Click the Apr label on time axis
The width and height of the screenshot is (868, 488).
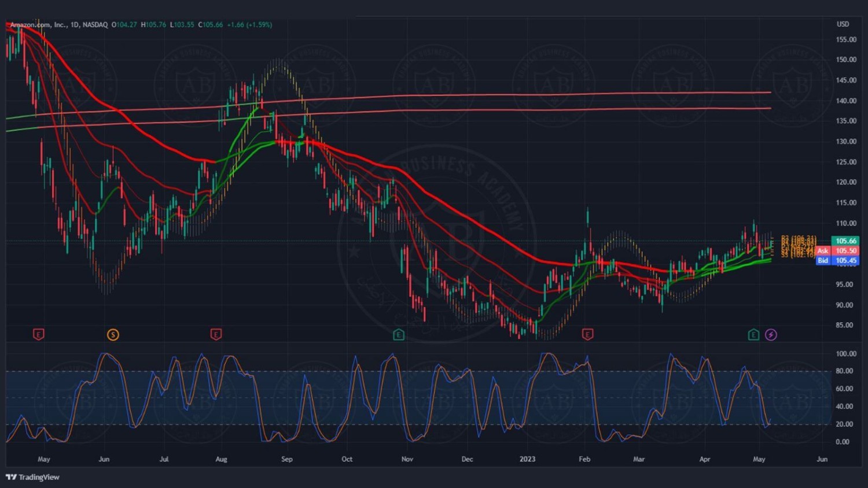click(x=705, y=459)
